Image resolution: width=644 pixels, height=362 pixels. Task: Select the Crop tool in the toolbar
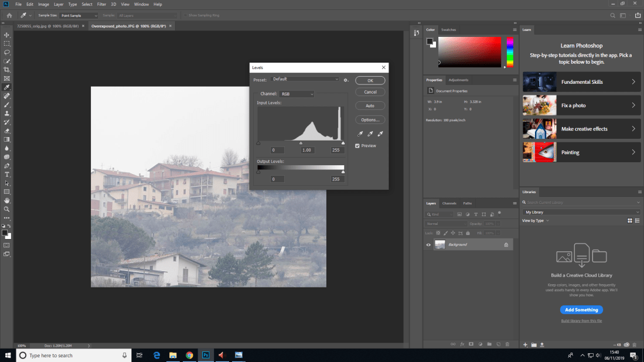pyautogui.click(x=7, y=70)
